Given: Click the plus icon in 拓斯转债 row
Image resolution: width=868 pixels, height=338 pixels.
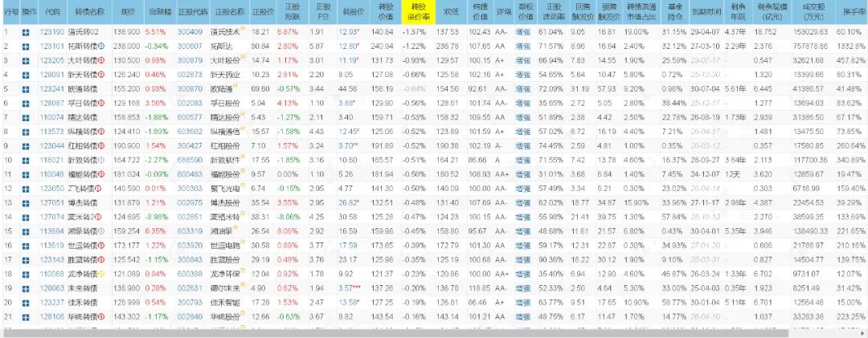Looking at the screenshot, I should [x=26, y=47].
